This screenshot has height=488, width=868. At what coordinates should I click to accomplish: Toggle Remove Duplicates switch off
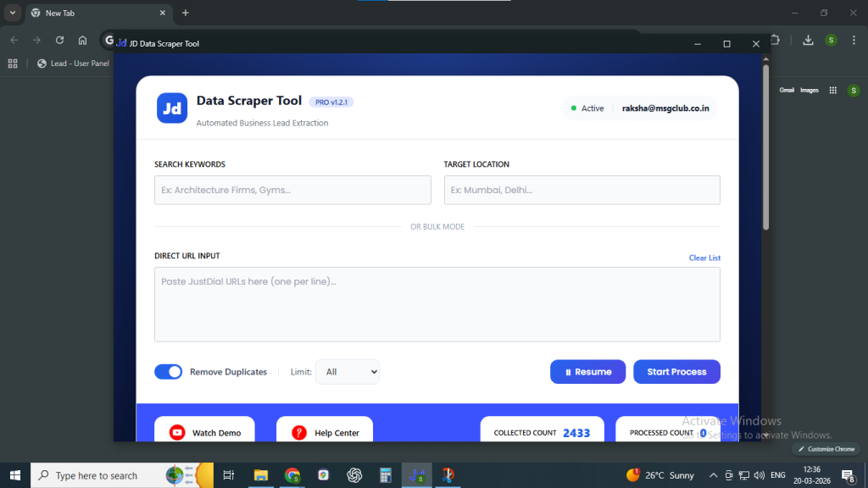pyautogui.click(x=169, y=372)
